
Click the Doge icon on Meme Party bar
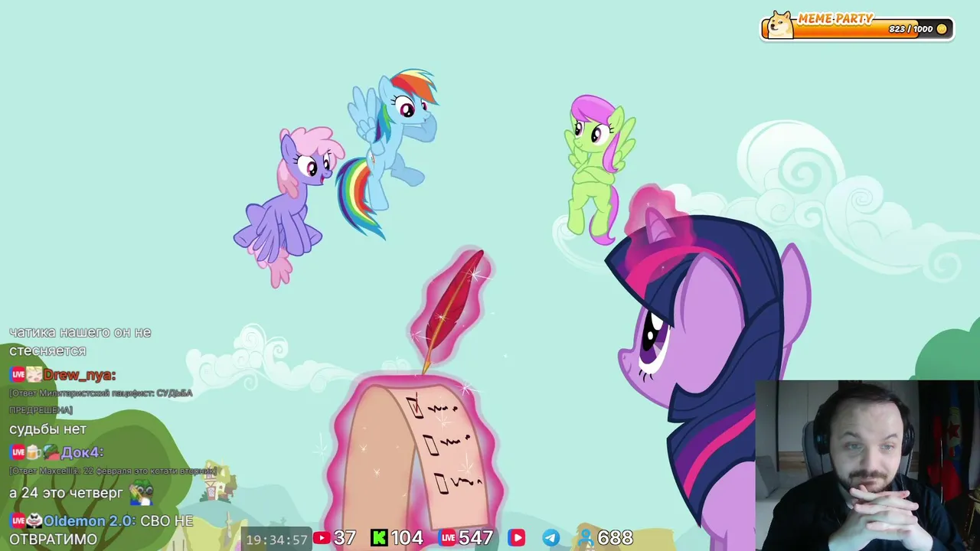[780, 25]
